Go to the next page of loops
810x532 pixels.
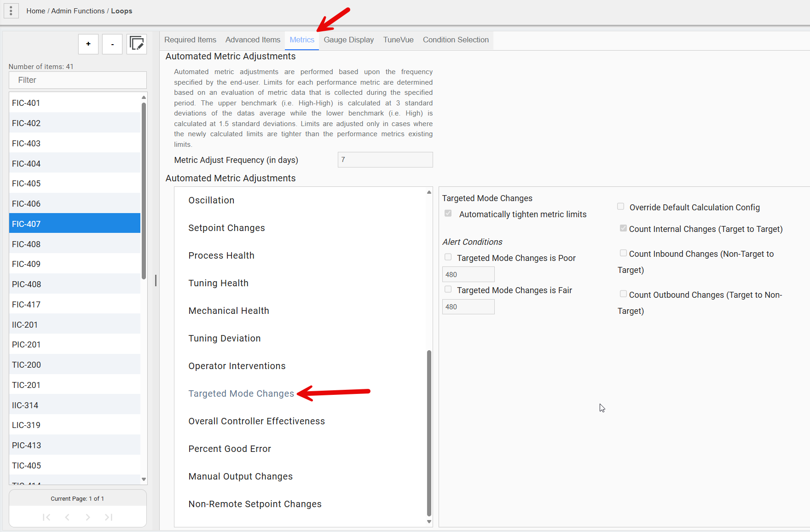pos(88,517)
